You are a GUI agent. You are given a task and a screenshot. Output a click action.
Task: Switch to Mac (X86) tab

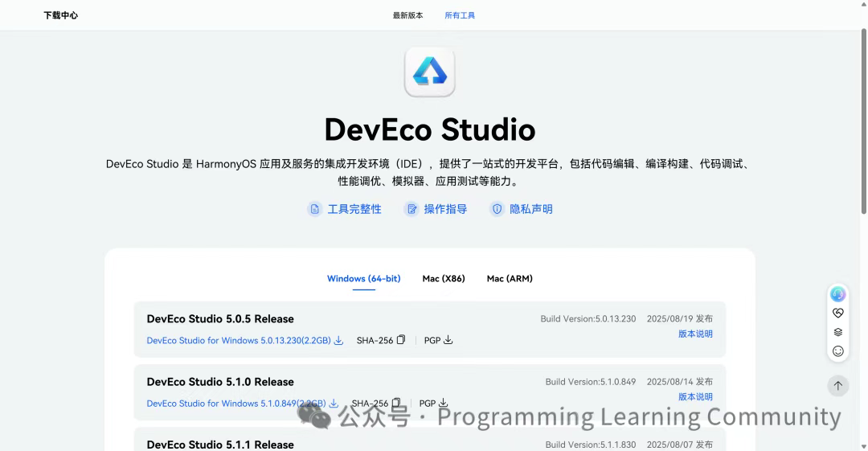point(444,279)
